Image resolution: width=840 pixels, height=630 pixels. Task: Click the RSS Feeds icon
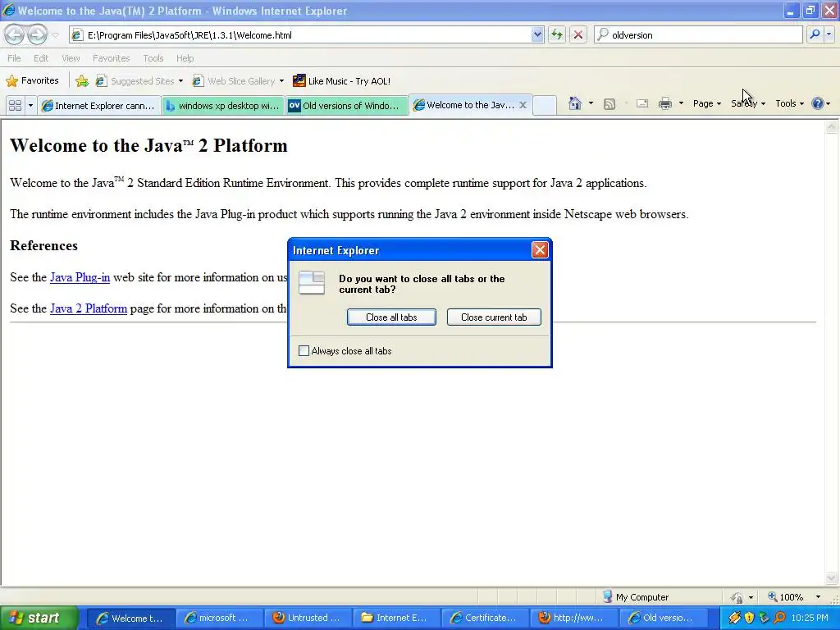click(x=609, y=104)
